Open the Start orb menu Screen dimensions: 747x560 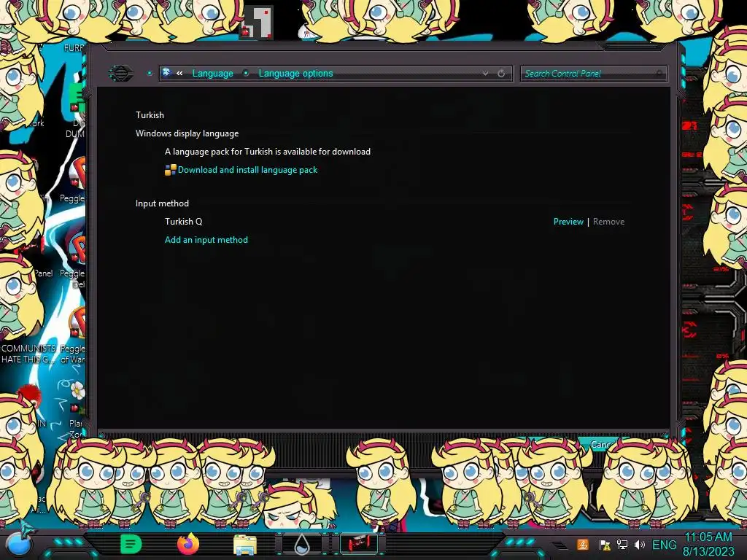point(18,544)
